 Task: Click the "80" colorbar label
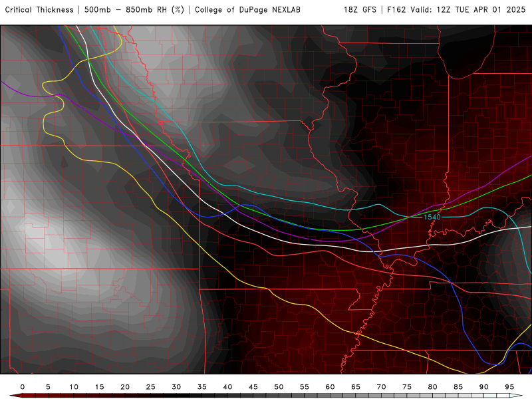click(433, 387)
